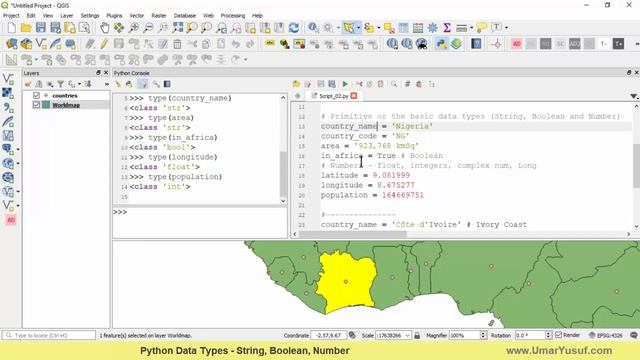
Task: Click the Map Tips speech bubble icon
Action: (482, 28)
